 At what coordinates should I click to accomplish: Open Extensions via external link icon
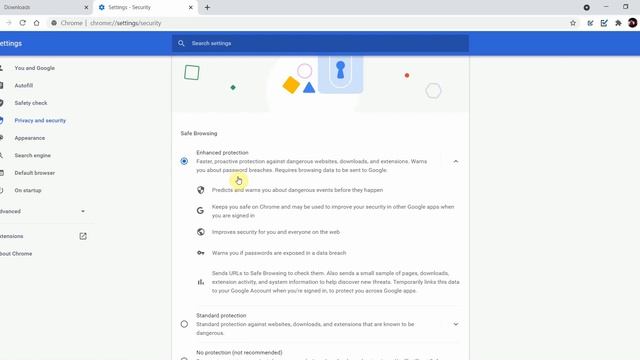click(83, 236)
